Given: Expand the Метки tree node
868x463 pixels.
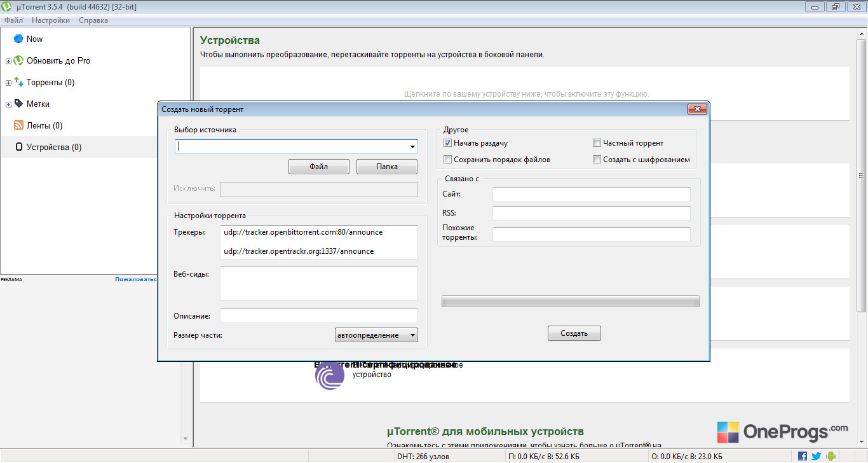Looking at the screenshot, I should 8,104.
